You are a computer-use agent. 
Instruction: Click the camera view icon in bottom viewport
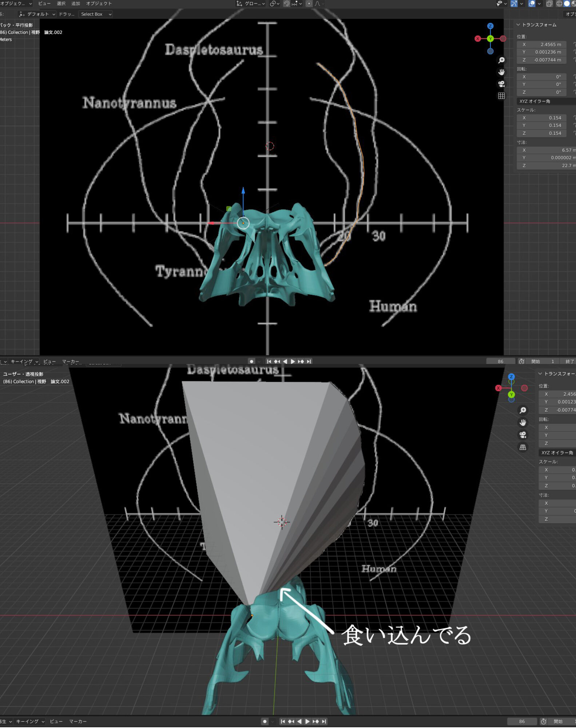click(523, 435)
